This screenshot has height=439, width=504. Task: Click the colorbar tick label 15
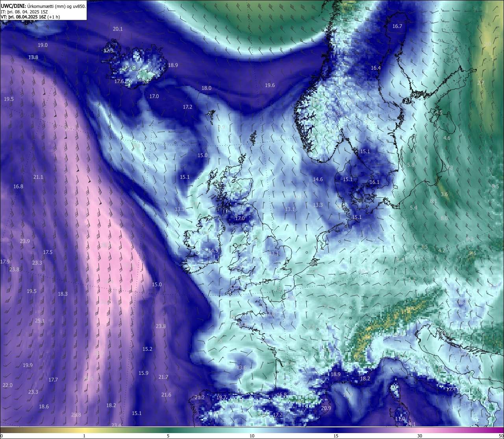336,436
